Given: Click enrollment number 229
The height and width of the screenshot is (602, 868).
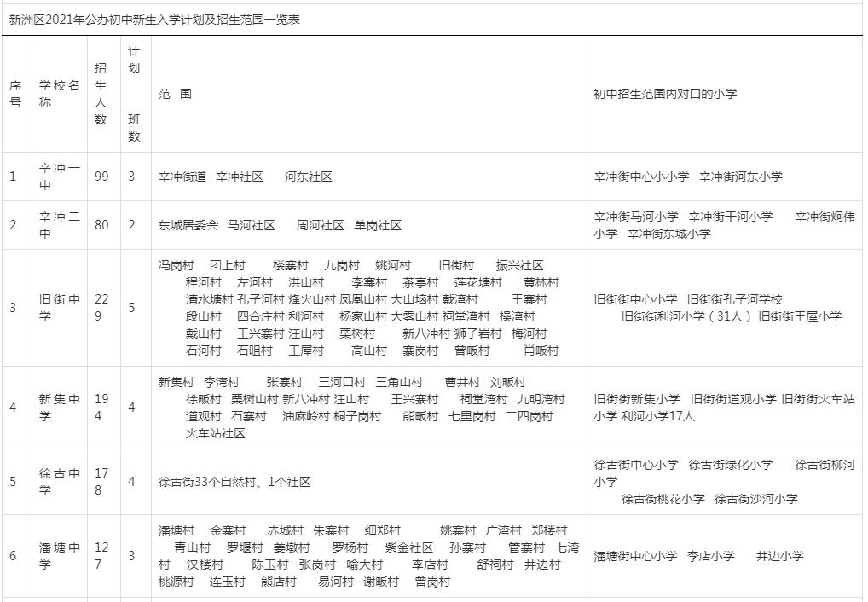Looking at the screenshot, I should point(101,308).
